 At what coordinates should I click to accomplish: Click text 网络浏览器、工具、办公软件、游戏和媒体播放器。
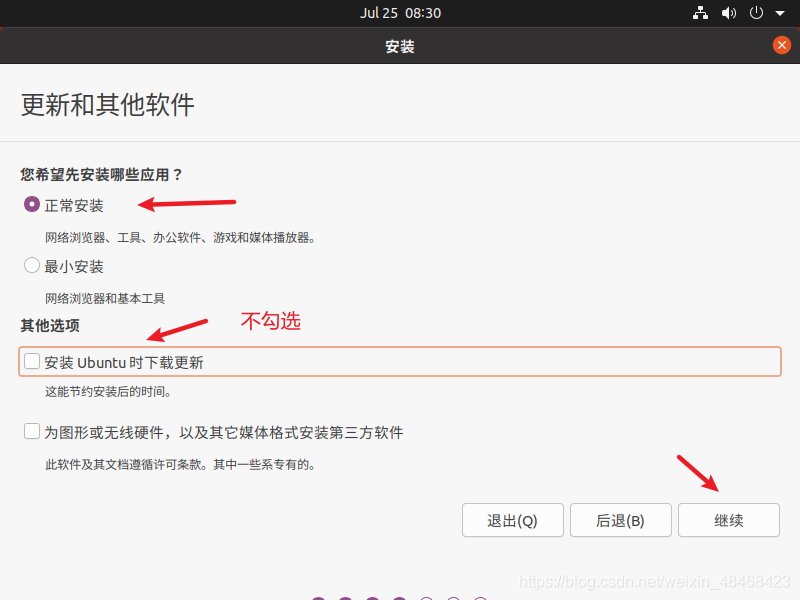click(180, 237)
